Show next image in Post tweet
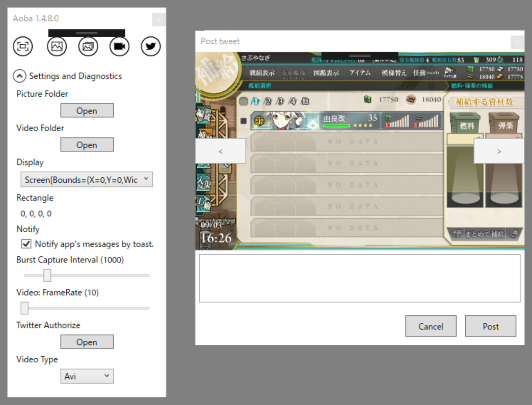The image size is (532, 405). (x=499, y=151)
